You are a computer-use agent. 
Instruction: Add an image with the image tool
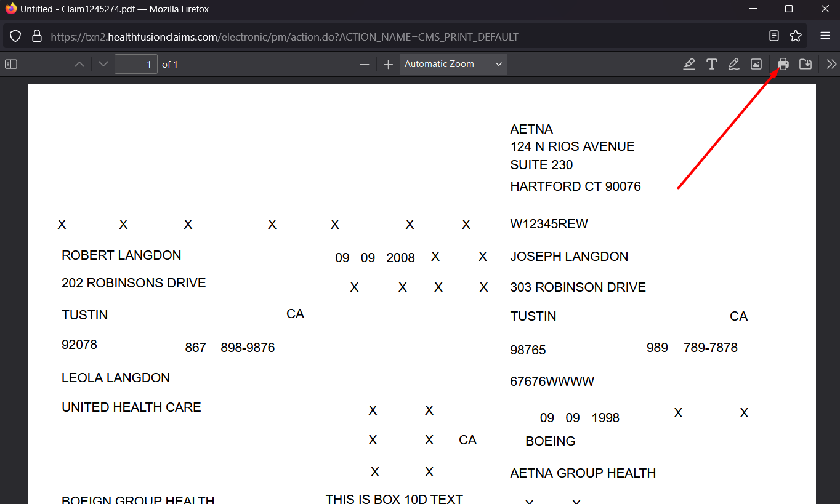[756, 64]
